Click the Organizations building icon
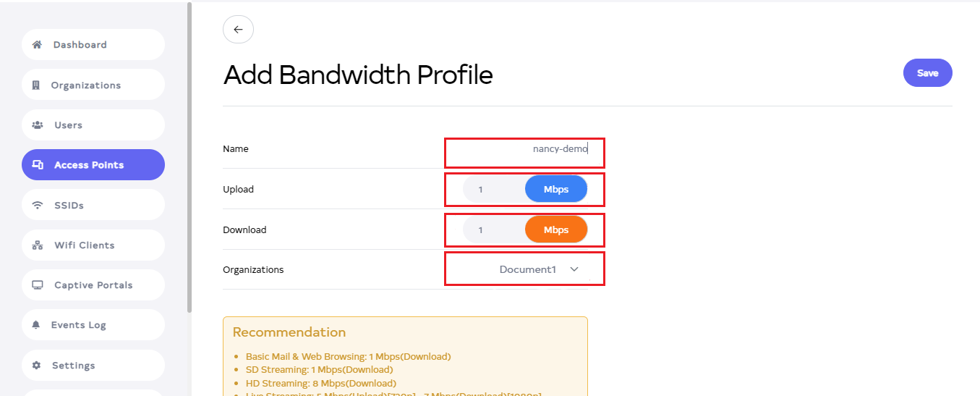The height and width of the screenshot is (396, 980). [x=36, y=85]
